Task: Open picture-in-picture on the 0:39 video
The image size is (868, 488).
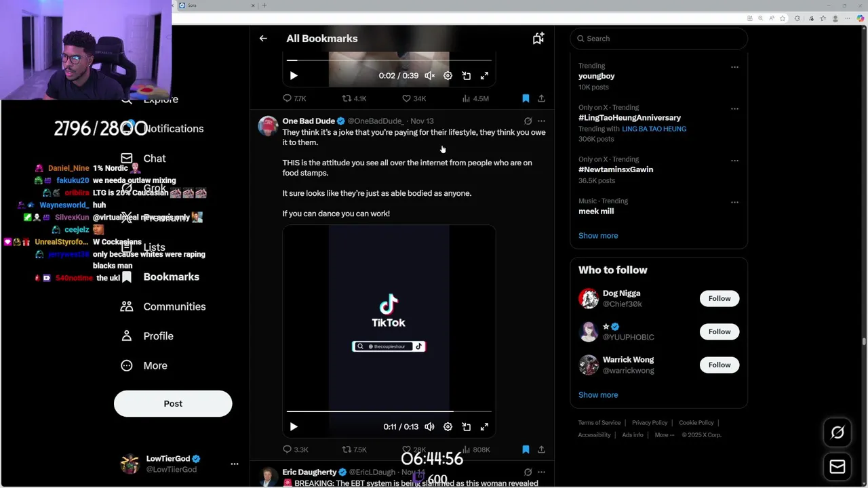Action: 467,76
